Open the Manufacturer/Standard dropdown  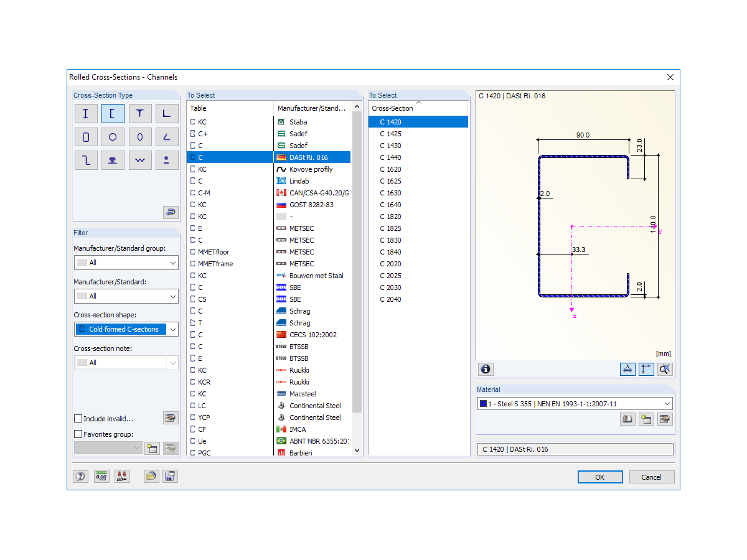126,296
